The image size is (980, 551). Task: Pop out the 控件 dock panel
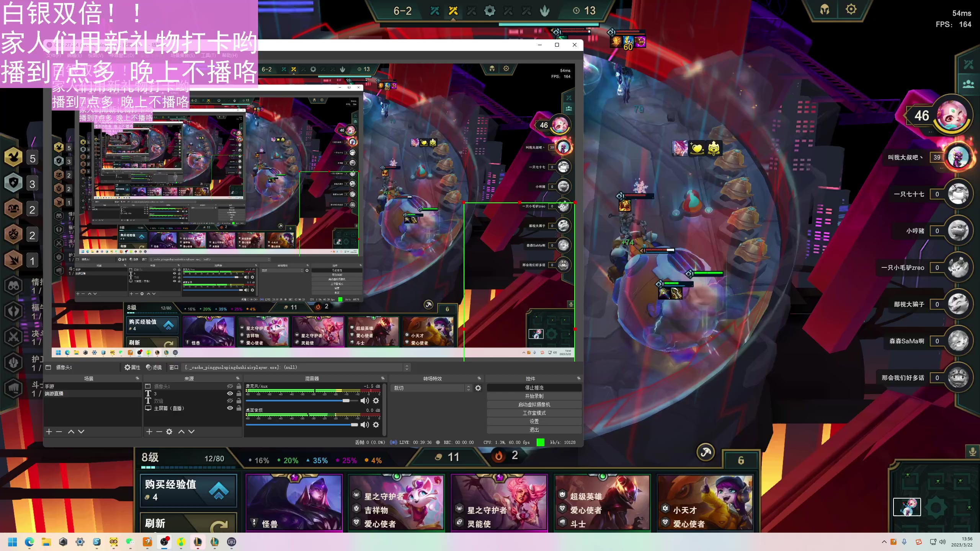(x=579, y=378)
